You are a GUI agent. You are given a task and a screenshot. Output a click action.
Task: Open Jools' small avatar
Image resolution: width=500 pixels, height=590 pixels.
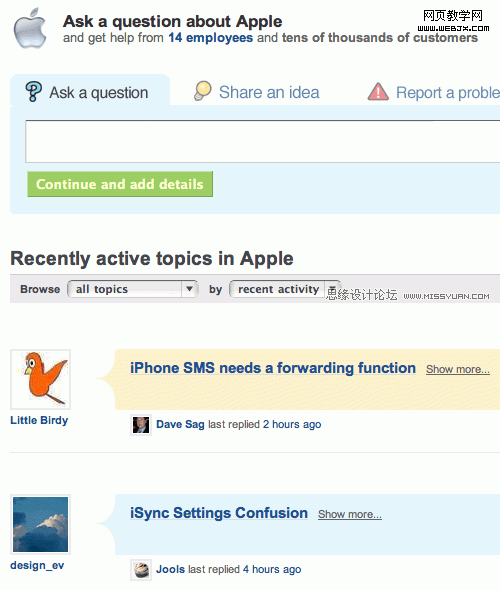[x=141, y=570]
